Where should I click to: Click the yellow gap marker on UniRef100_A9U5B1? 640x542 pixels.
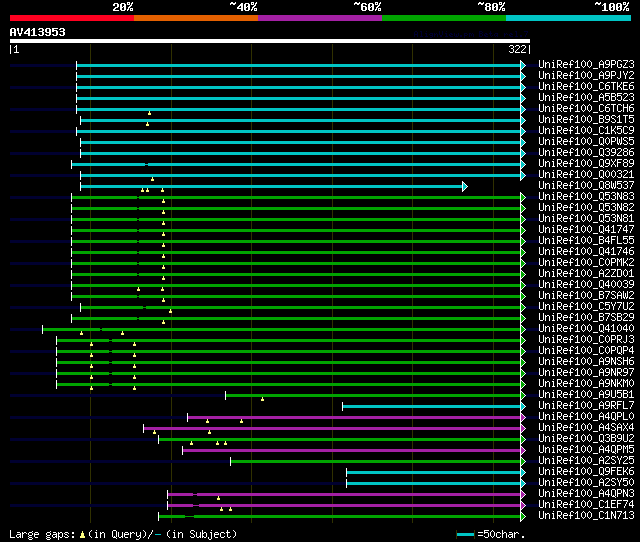tap(262, 399)
